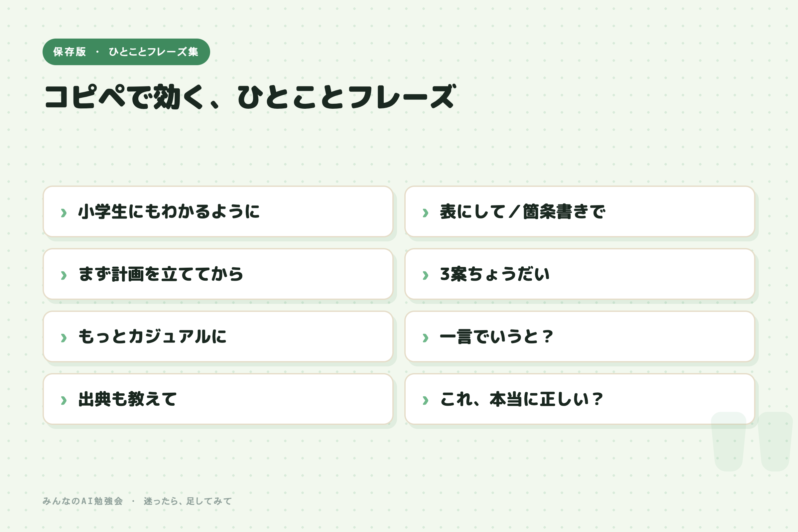Viewport: 798px width, 532px height.
Task: Click the コピペで効く、ひとことフレーズ heading
Action: [250, 97]
